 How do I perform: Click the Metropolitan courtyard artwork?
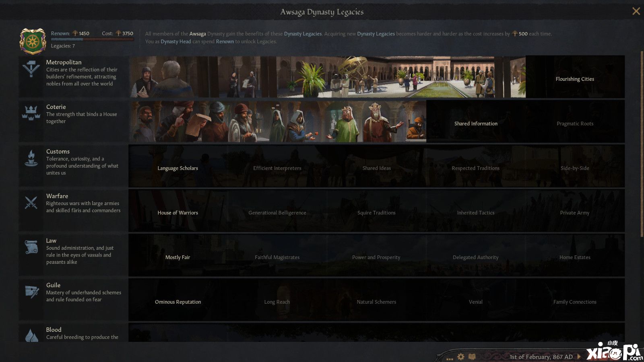click(327, 77)
